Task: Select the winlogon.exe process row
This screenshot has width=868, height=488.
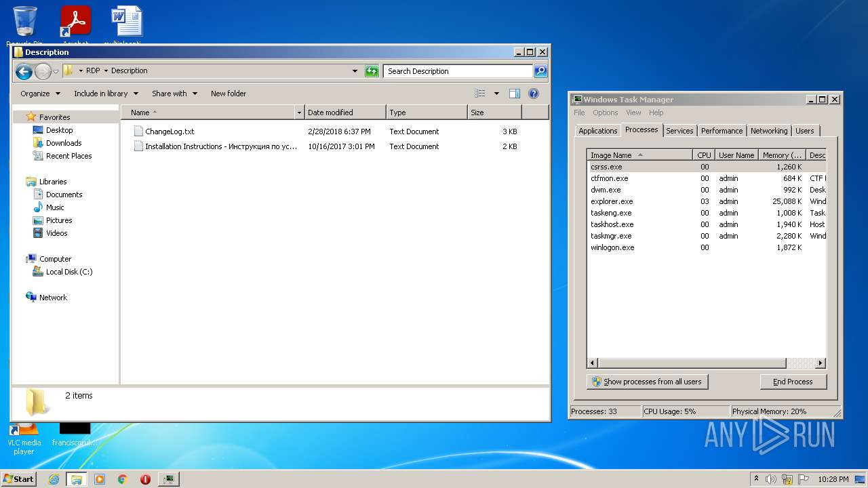Action: pyautogui.click(x=706, y=247)
